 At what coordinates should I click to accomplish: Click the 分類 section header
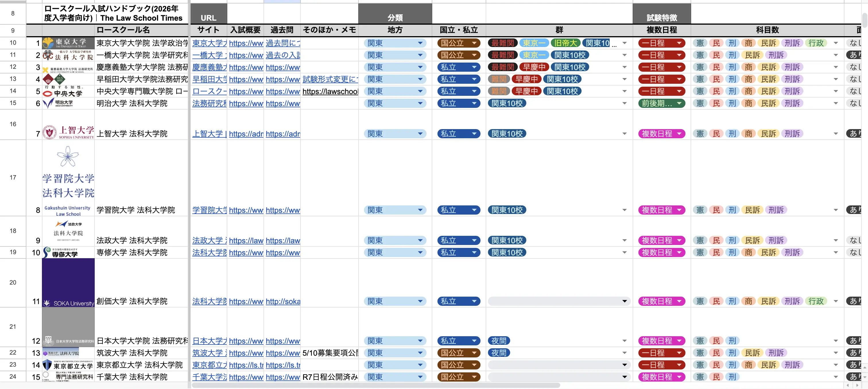pyautogui.click(x=395, y=14)
